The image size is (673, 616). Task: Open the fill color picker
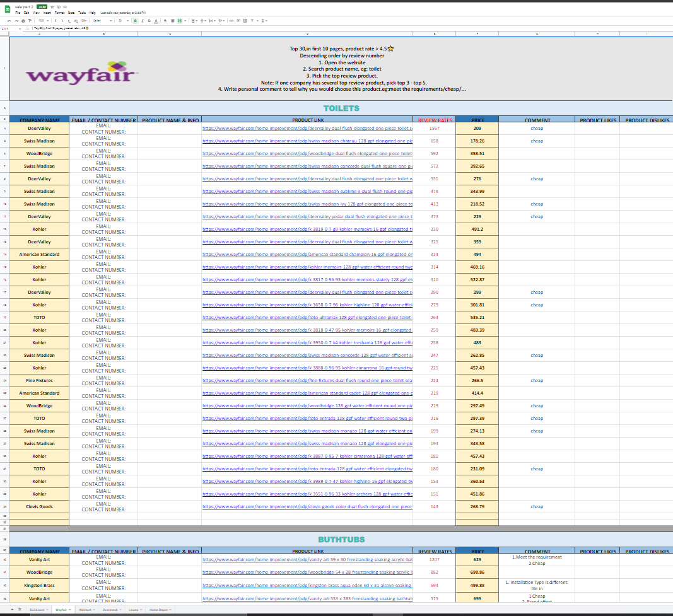coord(165,21)
